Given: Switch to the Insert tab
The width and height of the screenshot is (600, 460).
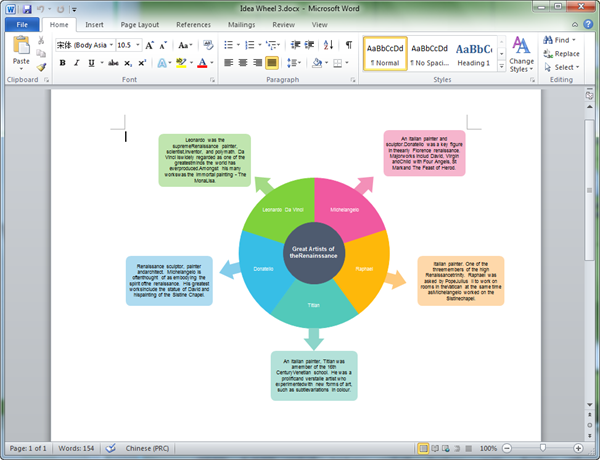Looking at the screenshot, I should 94,24.
